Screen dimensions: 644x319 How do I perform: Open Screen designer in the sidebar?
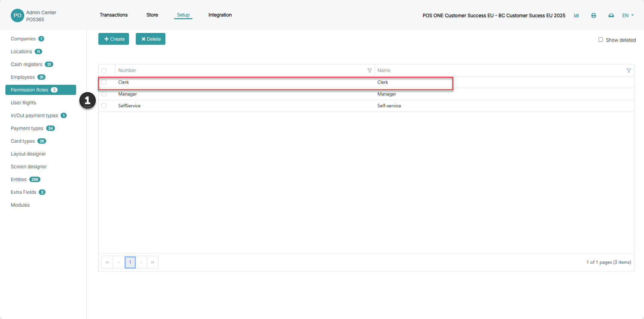pos(29,167)
